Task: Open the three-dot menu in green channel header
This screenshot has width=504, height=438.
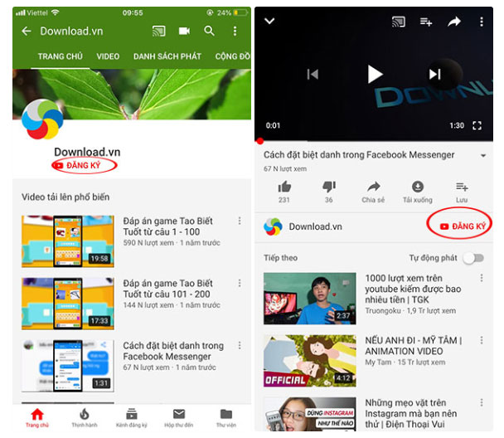Action: tap(235, 32)
